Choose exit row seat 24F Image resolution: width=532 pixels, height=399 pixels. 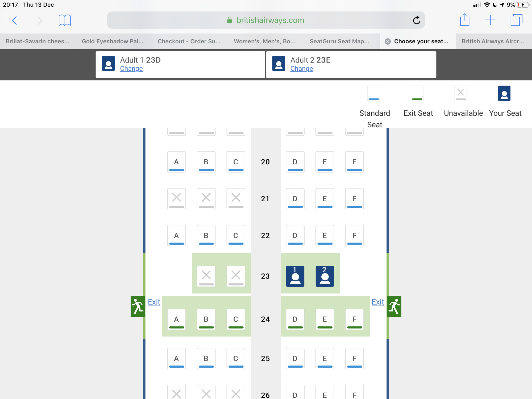click(354, 319)
